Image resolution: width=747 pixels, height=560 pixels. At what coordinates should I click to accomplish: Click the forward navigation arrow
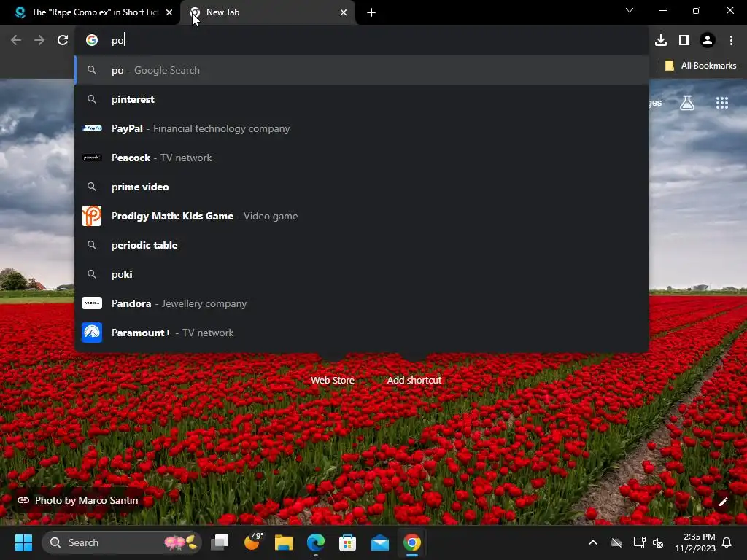point(39,40)
